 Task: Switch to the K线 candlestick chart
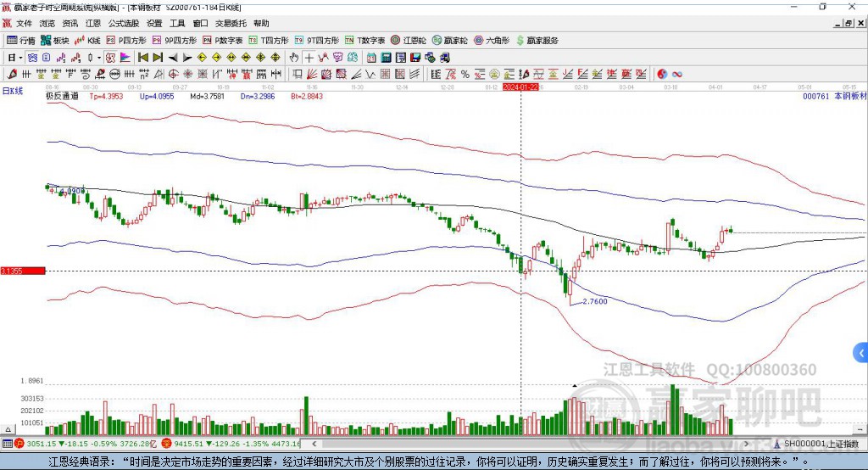(88, 41)
